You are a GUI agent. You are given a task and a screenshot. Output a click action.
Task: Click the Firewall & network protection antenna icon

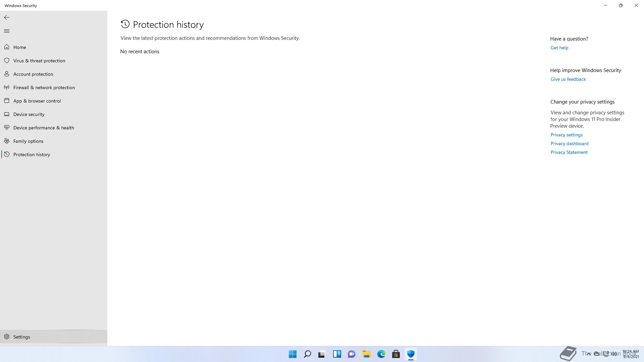(7, 87)
